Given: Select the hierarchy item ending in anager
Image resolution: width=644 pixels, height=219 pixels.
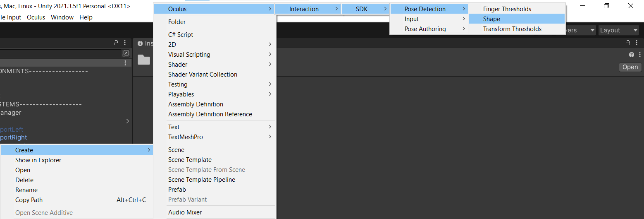Looking at the screenshot, I should [x=11, y=113].
